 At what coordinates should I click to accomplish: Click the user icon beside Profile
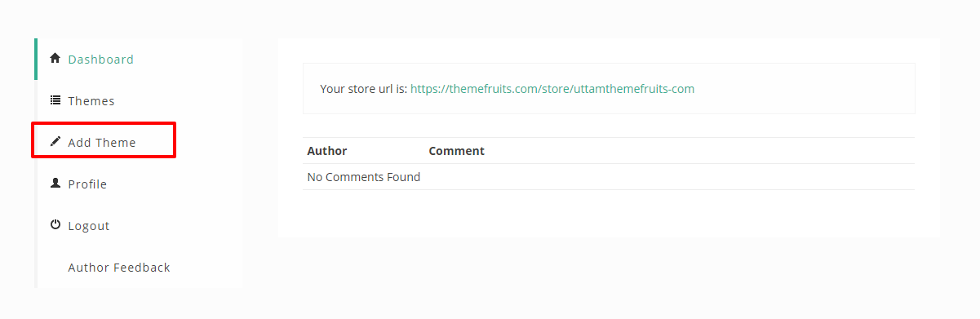(x=55, y=184)
